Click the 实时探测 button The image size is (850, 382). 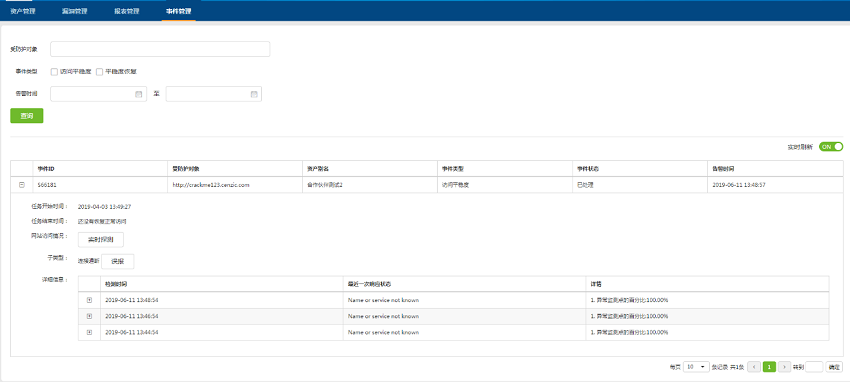[x=101, y=239]
